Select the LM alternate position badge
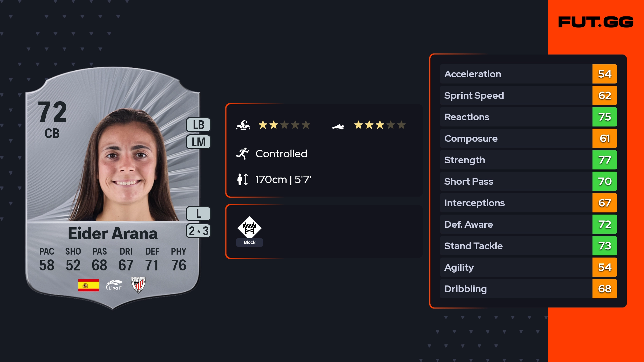This screenshot has width=644, height=362. (x=198, y=142)
